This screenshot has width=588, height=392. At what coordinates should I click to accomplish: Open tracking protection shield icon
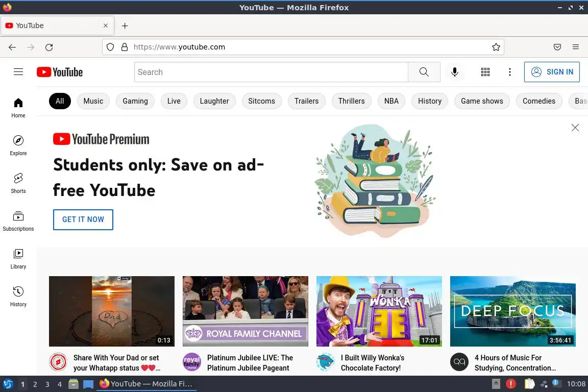110,47
